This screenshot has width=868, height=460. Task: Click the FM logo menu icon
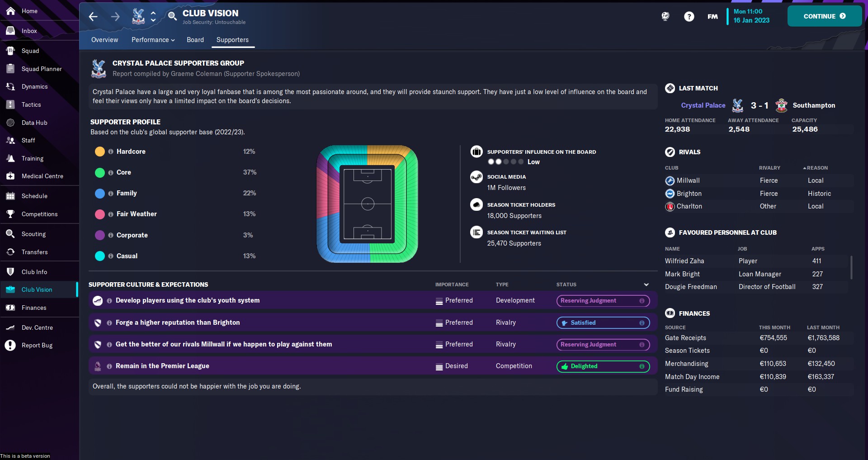coord(712,17)
